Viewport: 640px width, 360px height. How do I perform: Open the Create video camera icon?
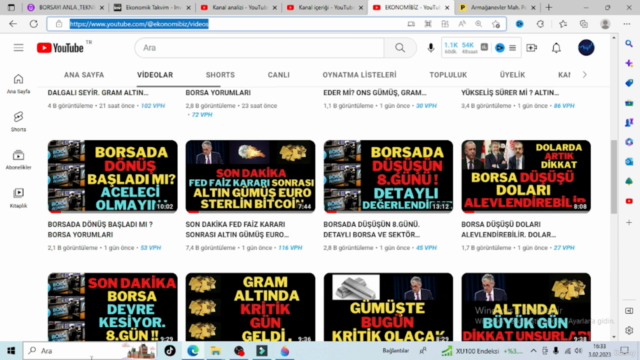(531, 48)
